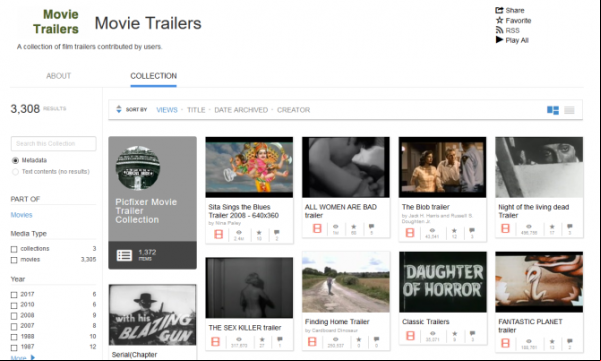This screenshot has width=601, height=361.
Task: Click the Play All triangle icon
Action: 499,40
